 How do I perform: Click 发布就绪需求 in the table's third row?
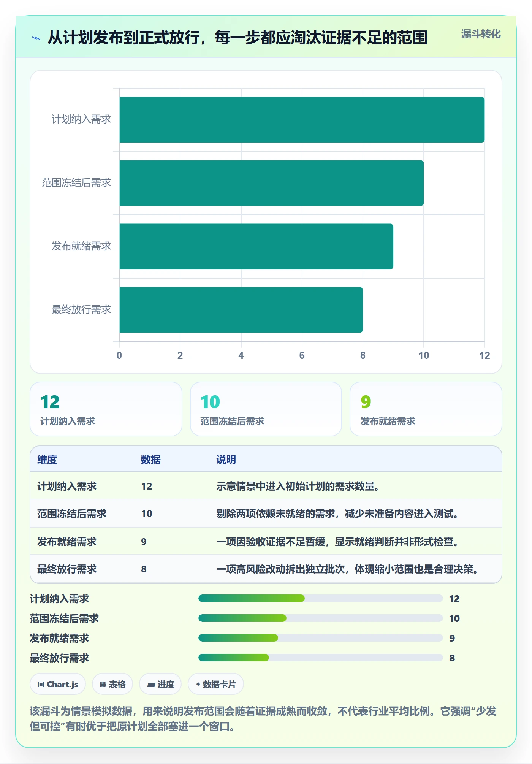point(67,542)
